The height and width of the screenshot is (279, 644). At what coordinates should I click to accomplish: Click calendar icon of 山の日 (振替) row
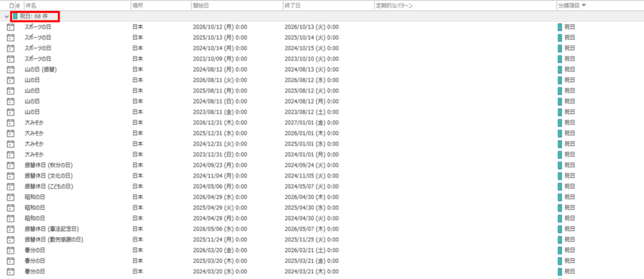10,69
